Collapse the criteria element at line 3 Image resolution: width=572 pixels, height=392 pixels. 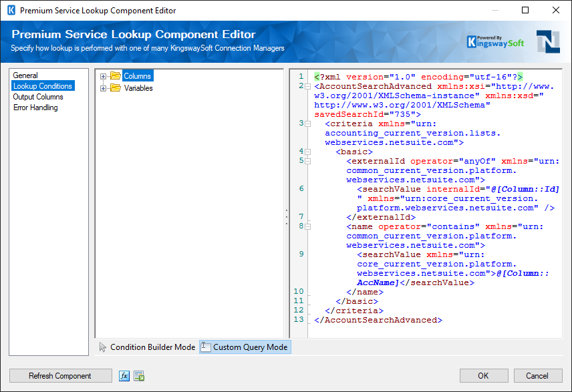tap(307, 124)
